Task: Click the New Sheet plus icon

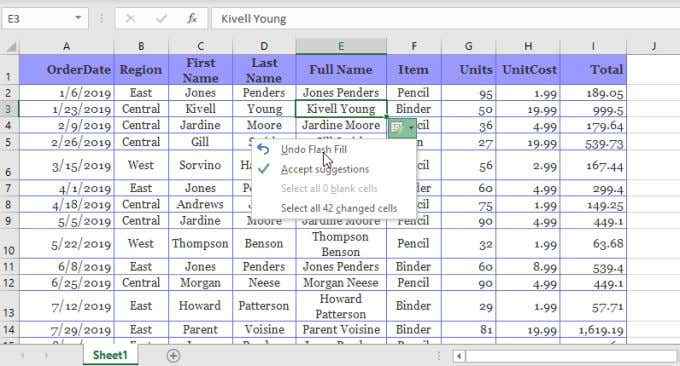Action: point(173,356)
